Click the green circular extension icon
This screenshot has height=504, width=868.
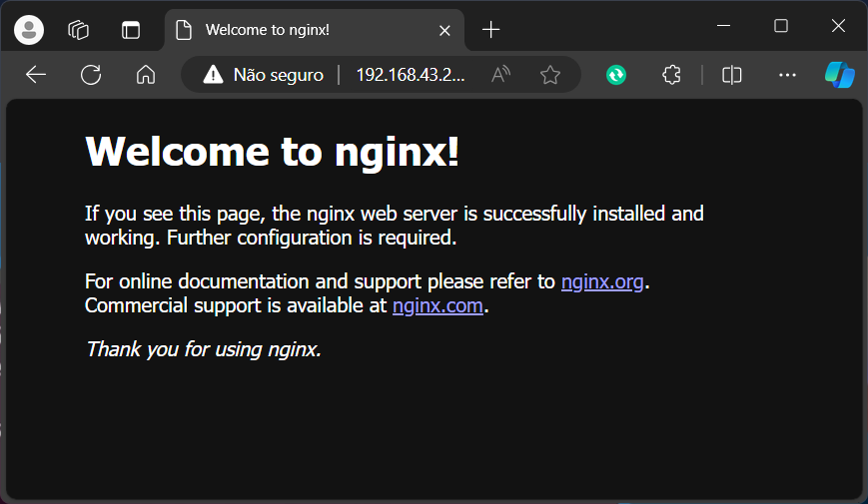[x=616, y=75]
